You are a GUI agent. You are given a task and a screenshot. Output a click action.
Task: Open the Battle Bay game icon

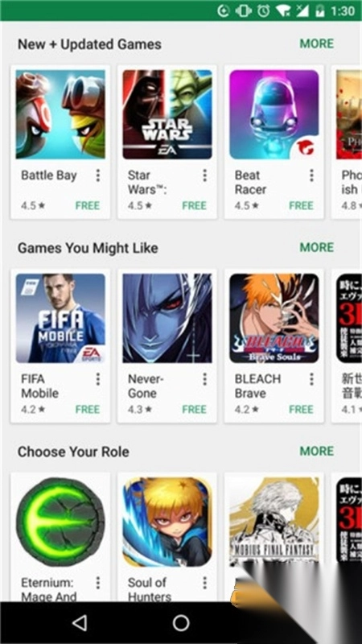tap(60, 114)
